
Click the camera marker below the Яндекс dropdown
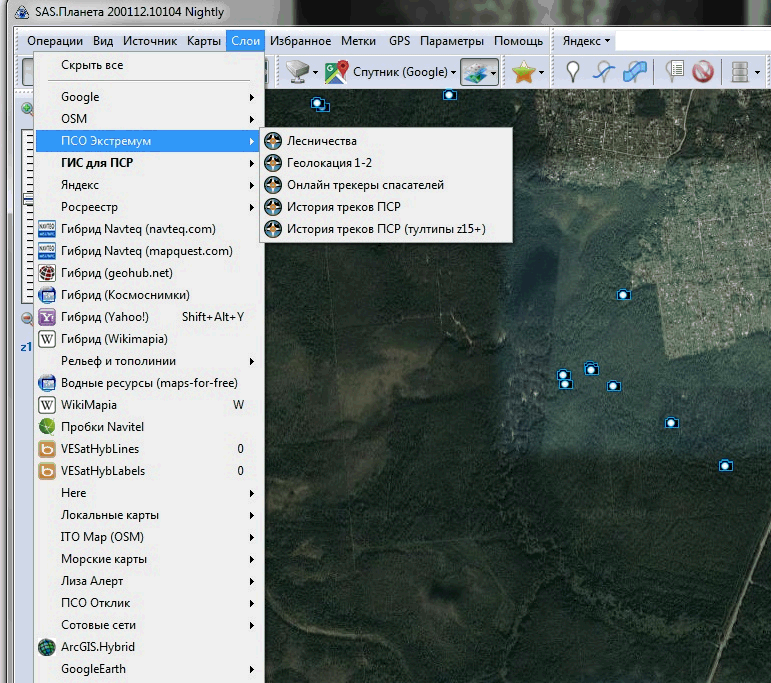[x=623, y=294]
